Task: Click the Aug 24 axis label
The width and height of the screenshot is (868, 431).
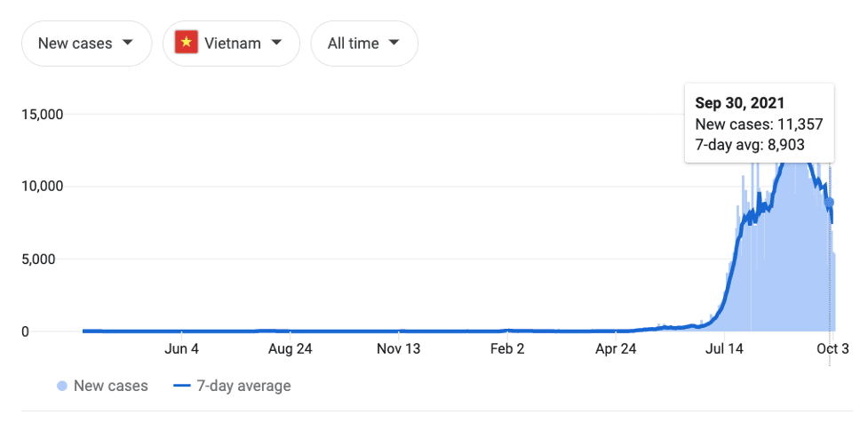Action: pos(290,349)
